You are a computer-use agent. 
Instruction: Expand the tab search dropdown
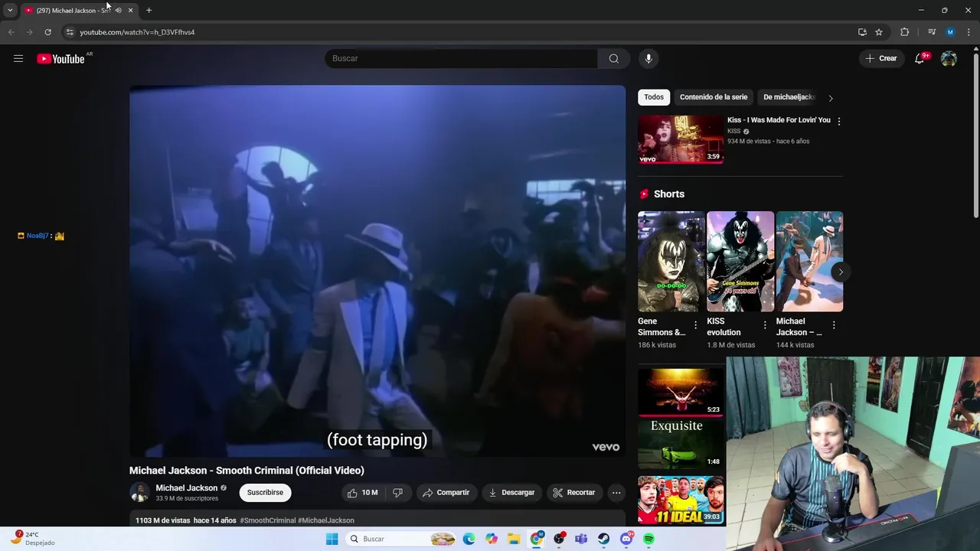pyautogui.click(x=10, y=10)
